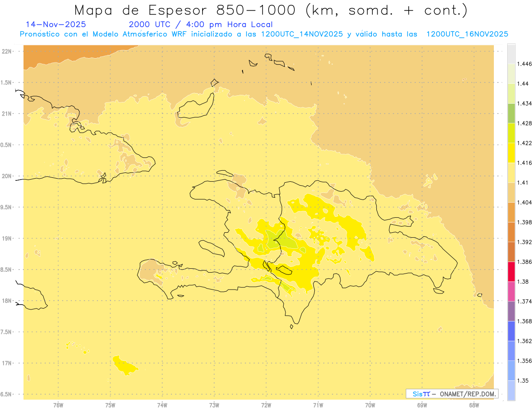Click the legend value 1.35
Viewport: 532px width, 411px height.
pyautogui.click(x=524, y=380)
